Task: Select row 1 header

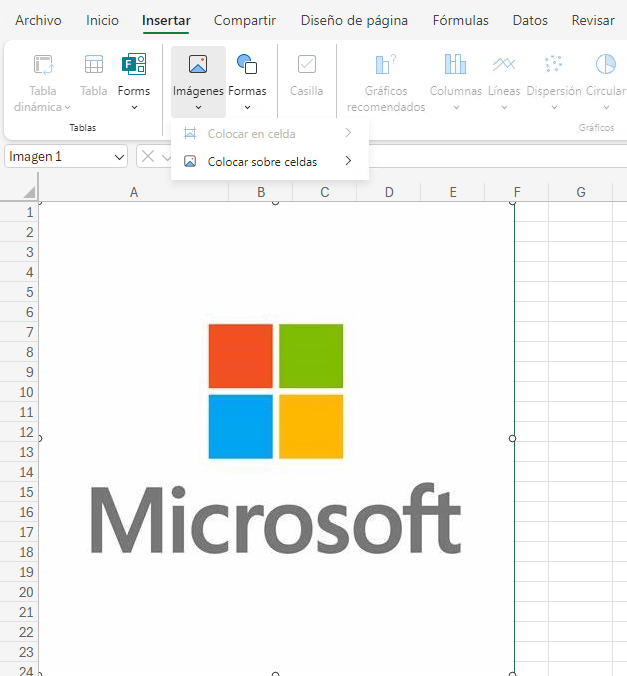Action: pyautogui.click(x=19, y=212)
